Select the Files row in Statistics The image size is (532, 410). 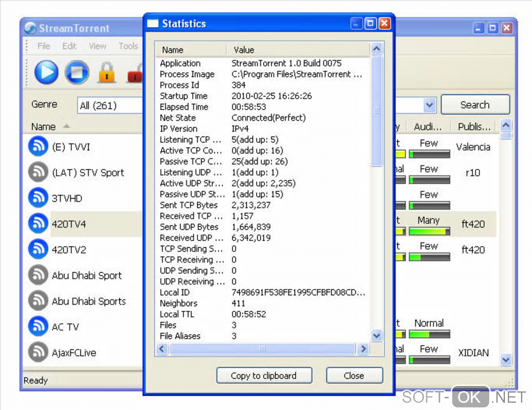point(263,325)
